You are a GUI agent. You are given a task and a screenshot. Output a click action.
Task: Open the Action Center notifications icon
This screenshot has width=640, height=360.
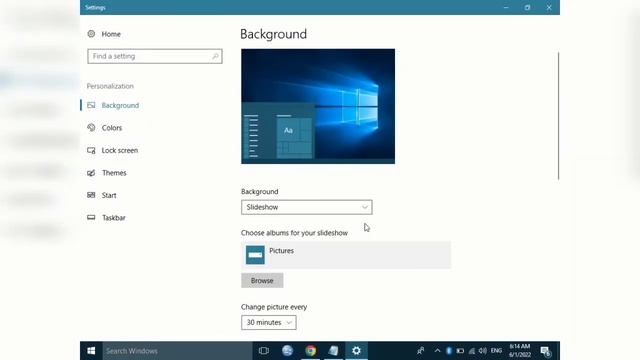pos(546,351)
